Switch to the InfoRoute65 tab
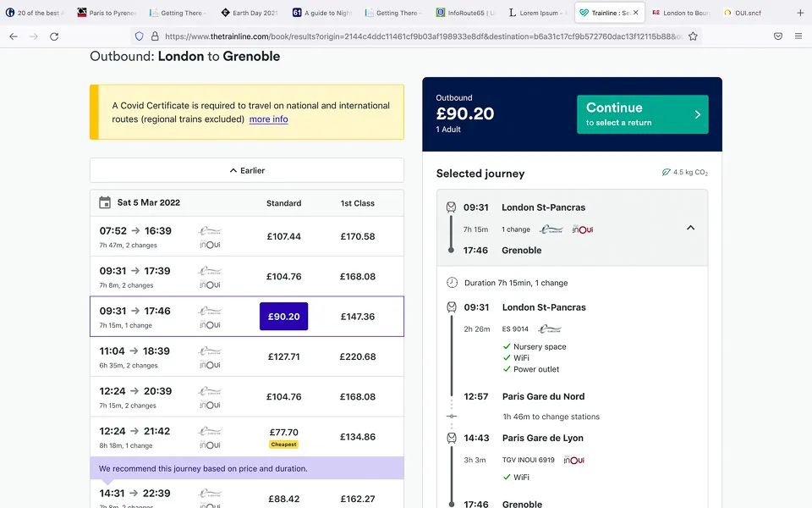This screenshot has width=812, height=508. click(465, 13)
